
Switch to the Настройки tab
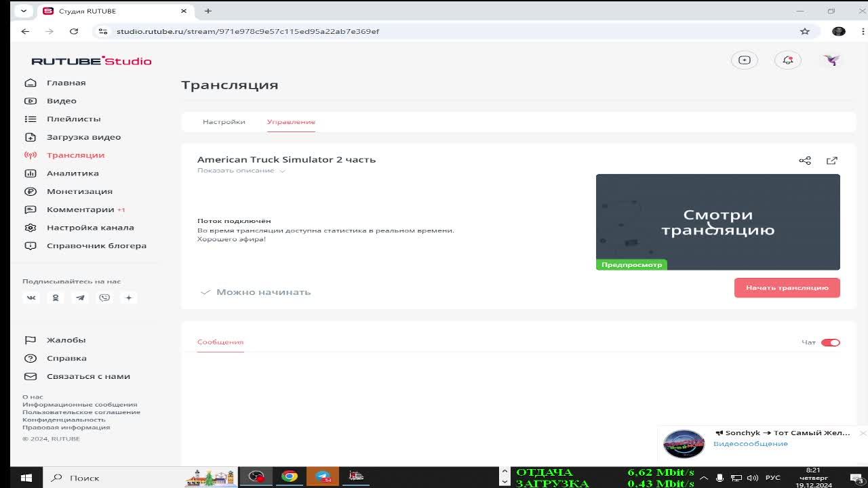pos(224,122)
